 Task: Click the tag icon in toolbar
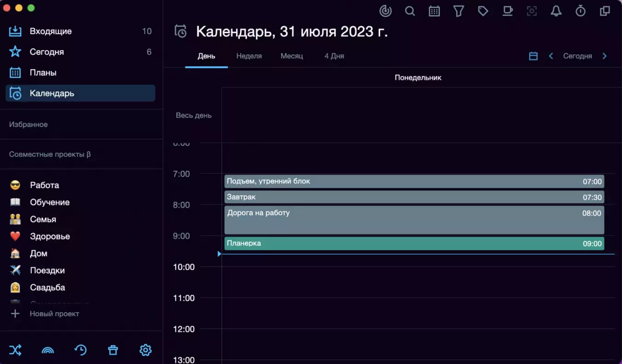pyautogui.click(x=483, y=11)
